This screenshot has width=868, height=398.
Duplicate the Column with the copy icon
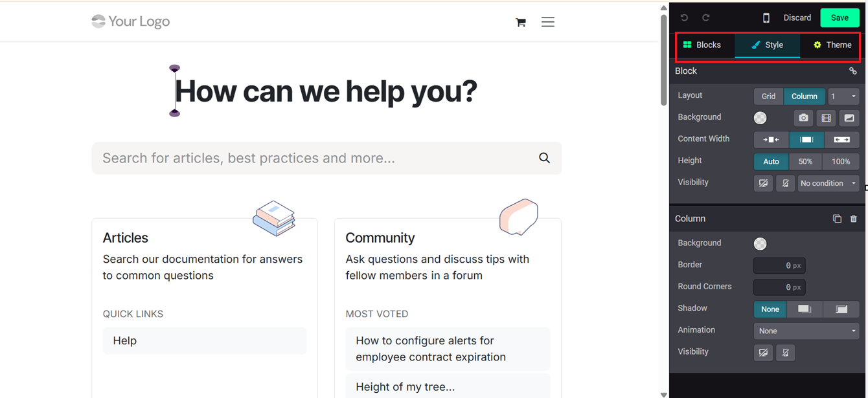pyautogui.click(x=837, y=219)
